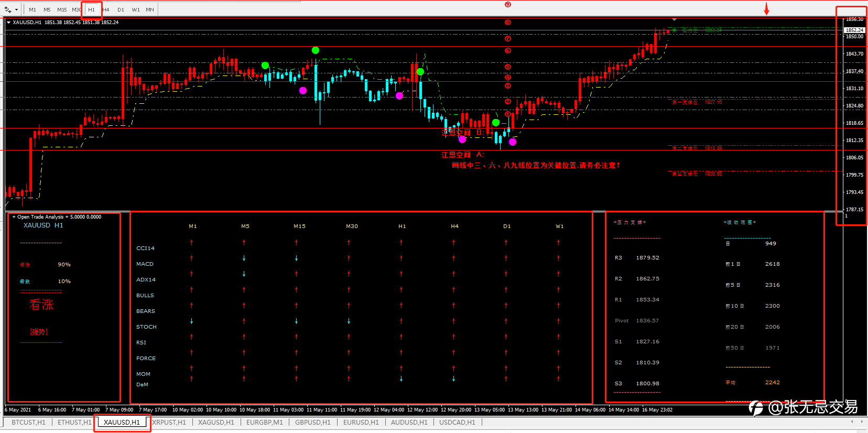The image size is (868, 433).
Task: Click the red 看涨 bullish signal text
Action: [x=41, y=305]
